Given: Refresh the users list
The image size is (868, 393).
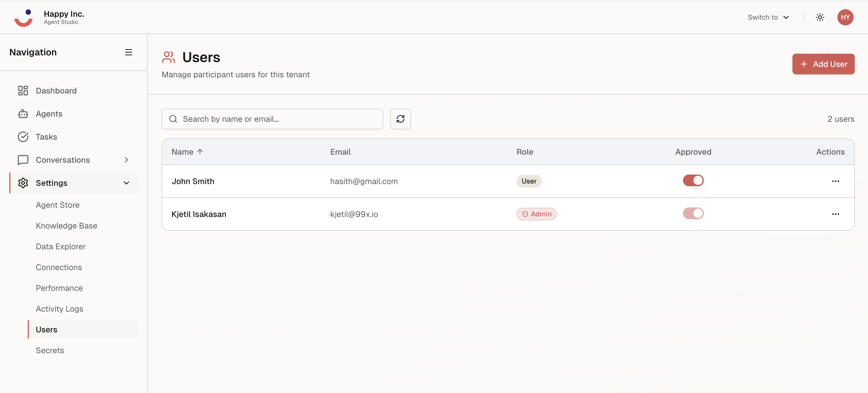Looking at the screenshot, I should pos(400,119).
